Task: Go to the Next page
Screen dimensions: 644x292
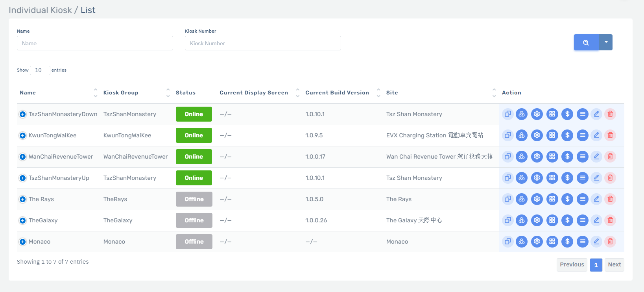Action: 614,265
